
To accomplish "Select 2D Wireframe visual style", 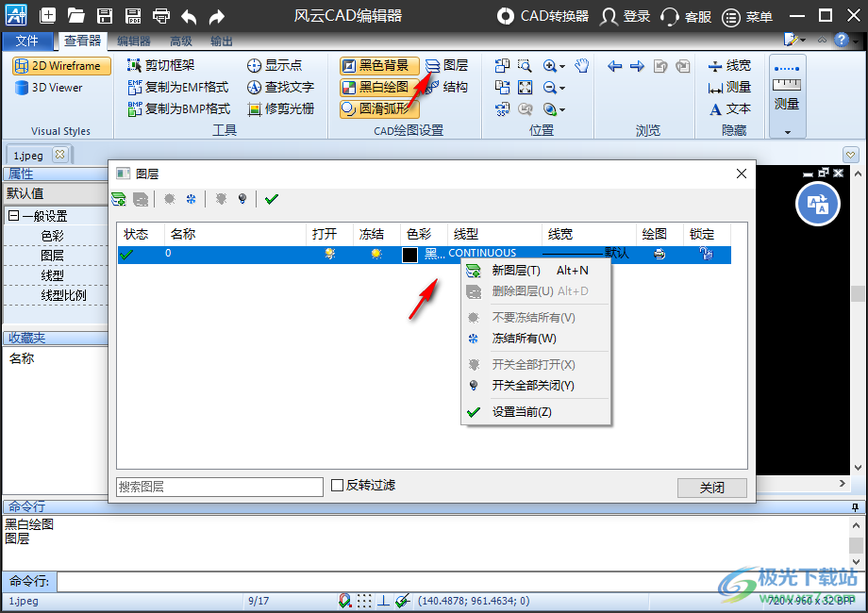I will tap(61, 66).
